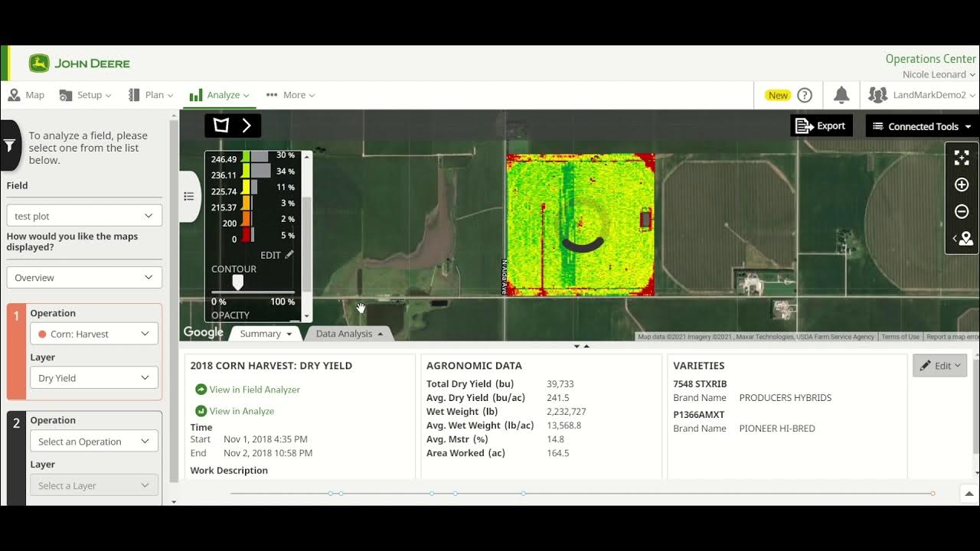Open the Nicole Leonard user menu

939,74
